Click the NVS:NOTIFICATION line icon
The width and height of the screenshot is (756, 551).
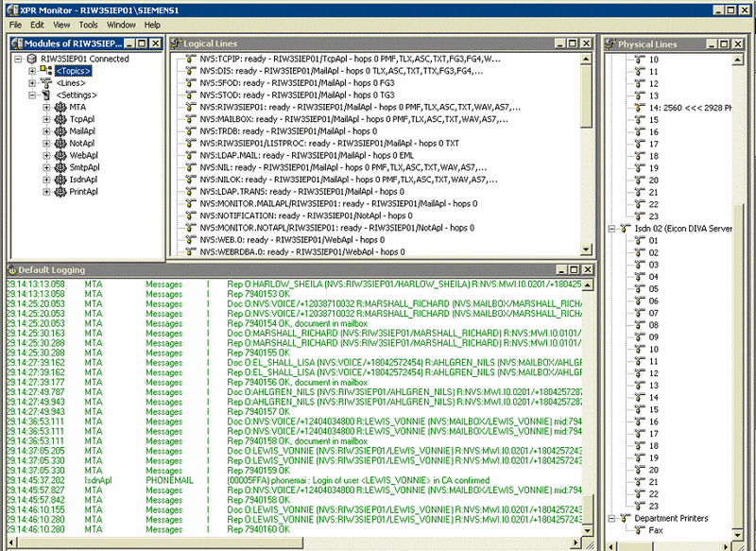pos(191,215)
